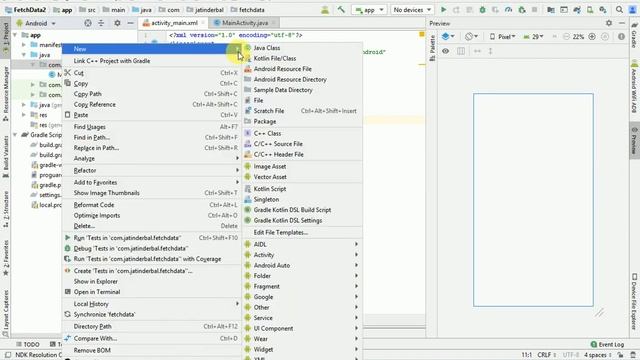Open Search Everywhere magnifier icon

619,9
